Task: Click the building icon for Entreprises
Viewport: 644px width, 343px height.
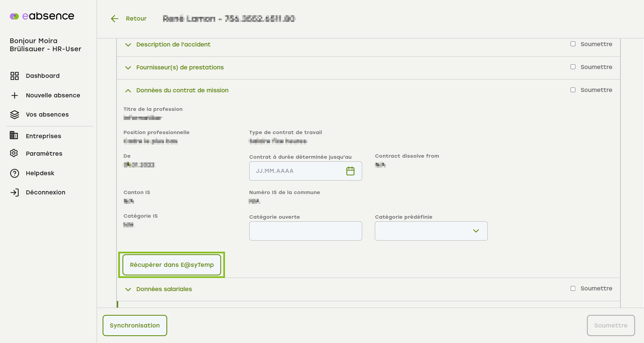Action: click(14, 135)
